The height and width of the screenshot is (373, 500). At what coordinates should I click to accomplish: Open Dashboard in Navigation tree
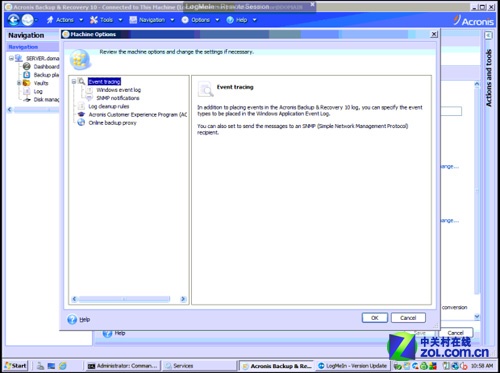pos(46,67)
